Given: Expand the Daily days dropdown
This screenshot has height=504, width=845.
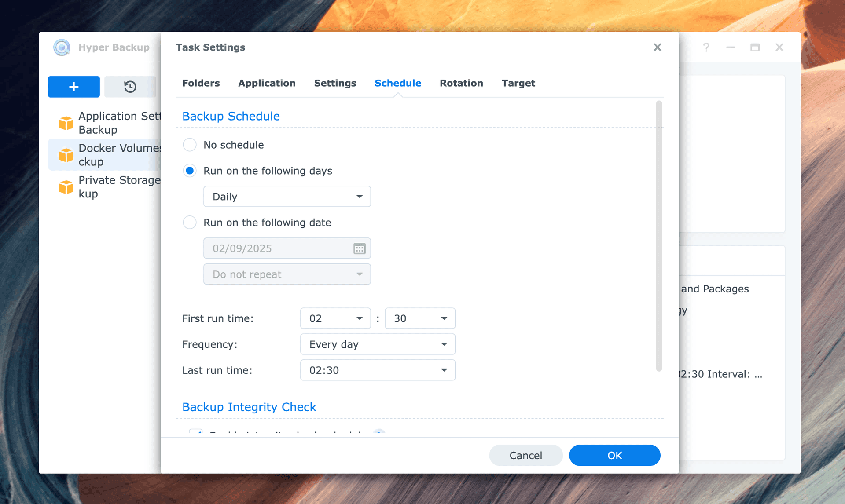Looking at the screenshot, I should pyautogui.click(x=287, y=197).
